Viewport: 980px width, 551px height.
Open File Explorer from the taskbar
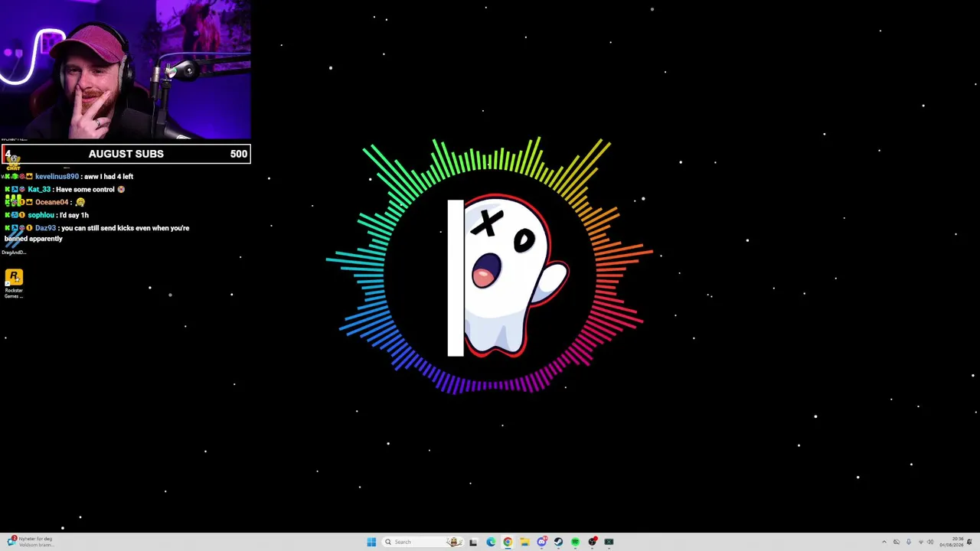coord(524,542)
